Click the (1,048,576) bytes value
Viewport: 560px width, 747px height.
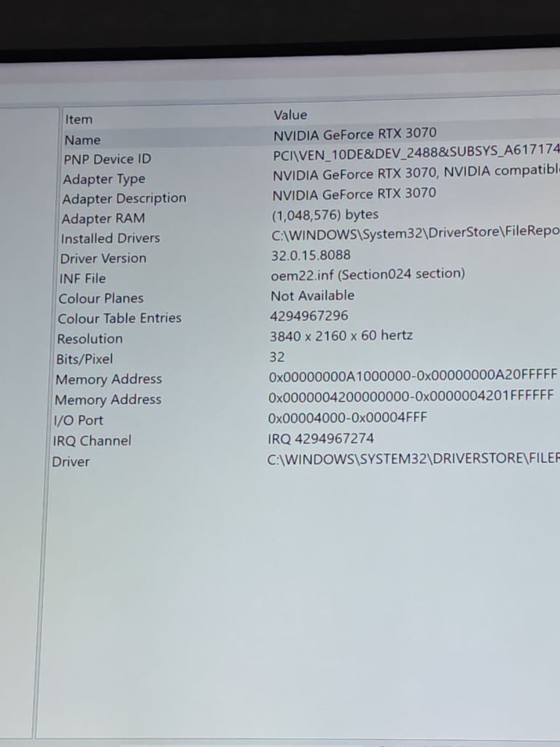[325, 215]
